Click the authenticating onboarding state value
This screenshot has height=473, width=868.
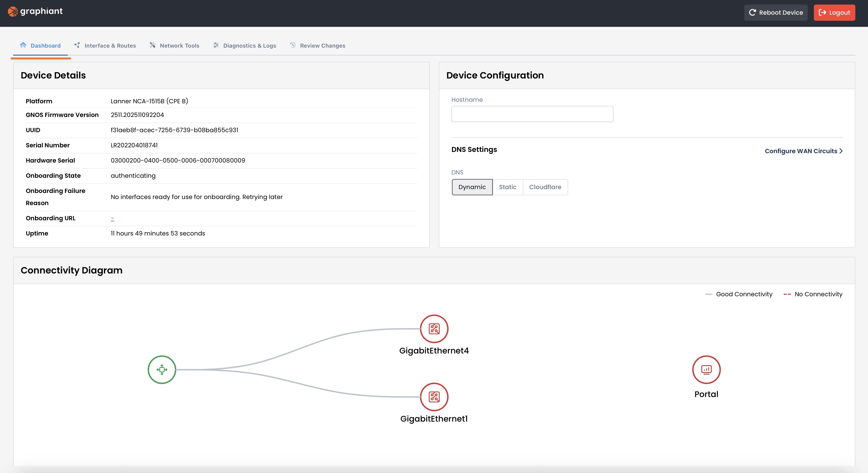coord(133,176)
